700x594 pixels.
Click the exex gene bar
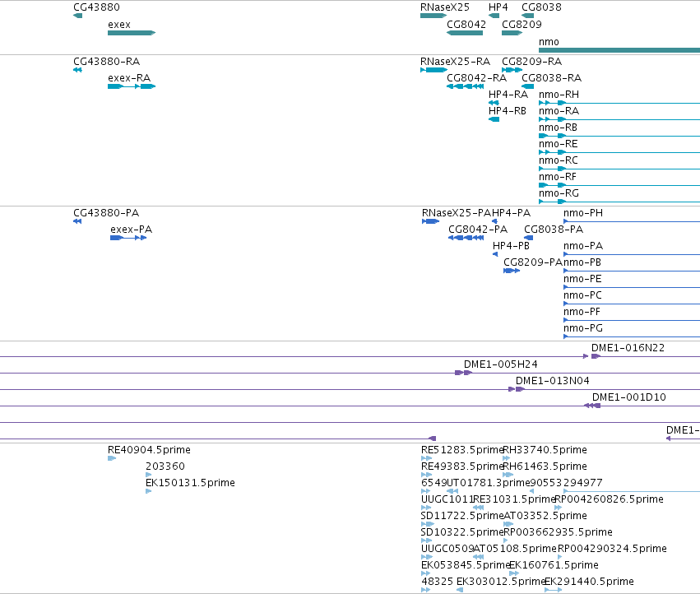132,33
